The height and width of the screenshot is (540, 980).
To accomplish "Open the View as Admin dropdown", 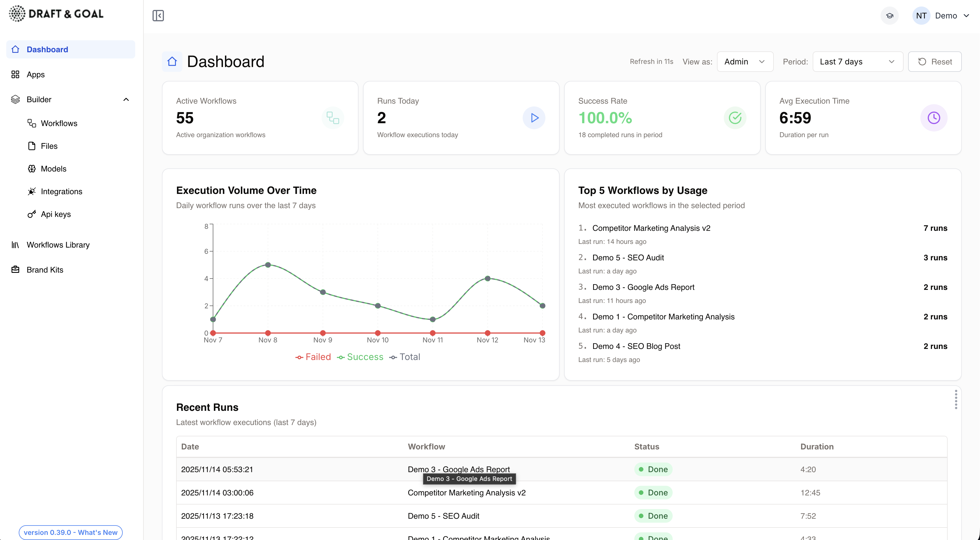I will pos(745,62).
